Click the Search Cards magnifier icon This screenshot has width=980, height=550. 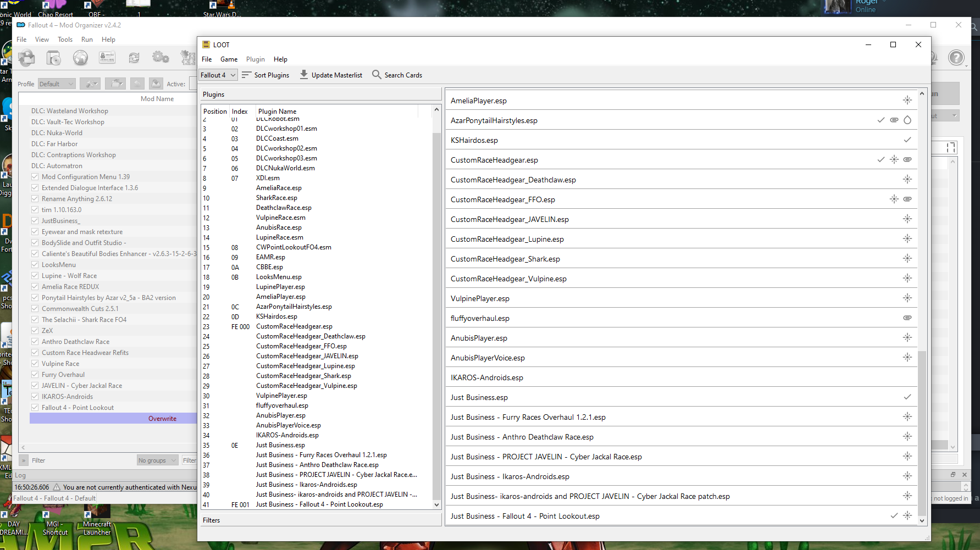377,75
